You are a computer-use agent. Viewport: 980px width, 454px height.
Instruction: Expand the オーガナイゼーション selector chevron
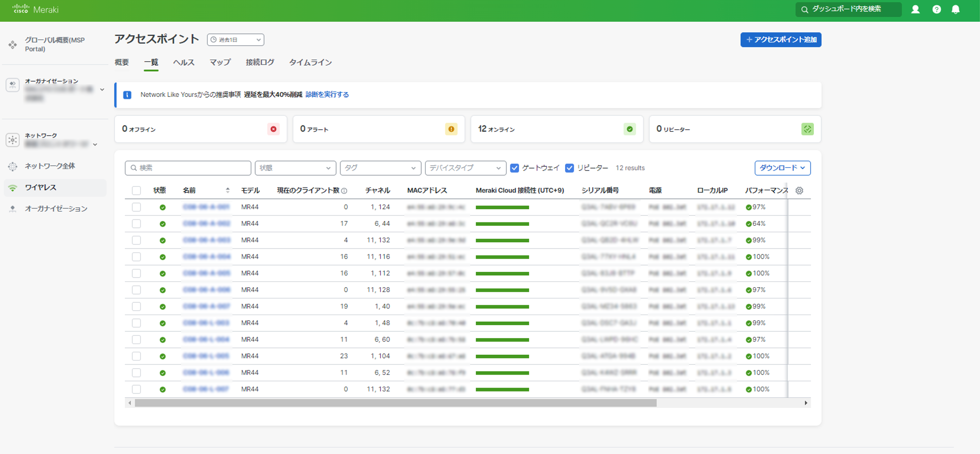point(102,90)
